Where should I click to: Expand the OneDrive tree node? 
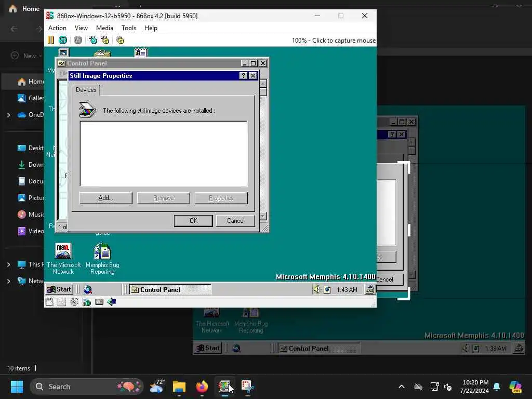click(x=8, y=115)
